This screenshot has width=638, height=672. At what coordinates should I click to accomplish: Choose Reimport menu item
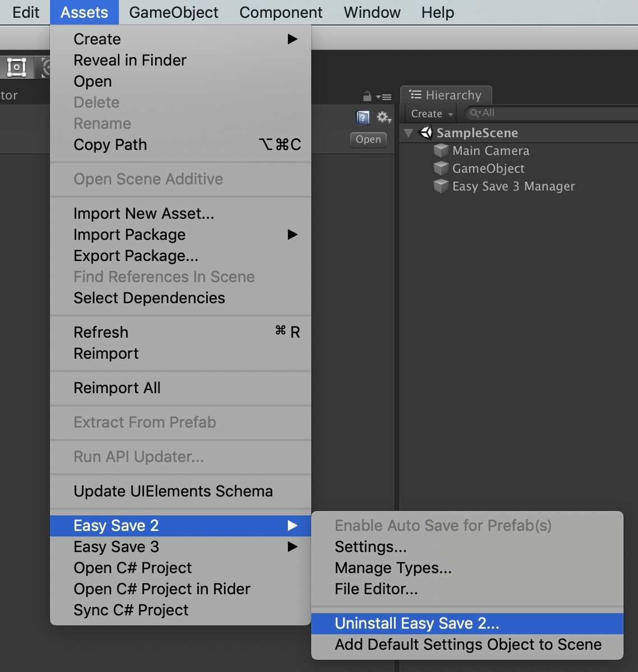pos(180,354)
